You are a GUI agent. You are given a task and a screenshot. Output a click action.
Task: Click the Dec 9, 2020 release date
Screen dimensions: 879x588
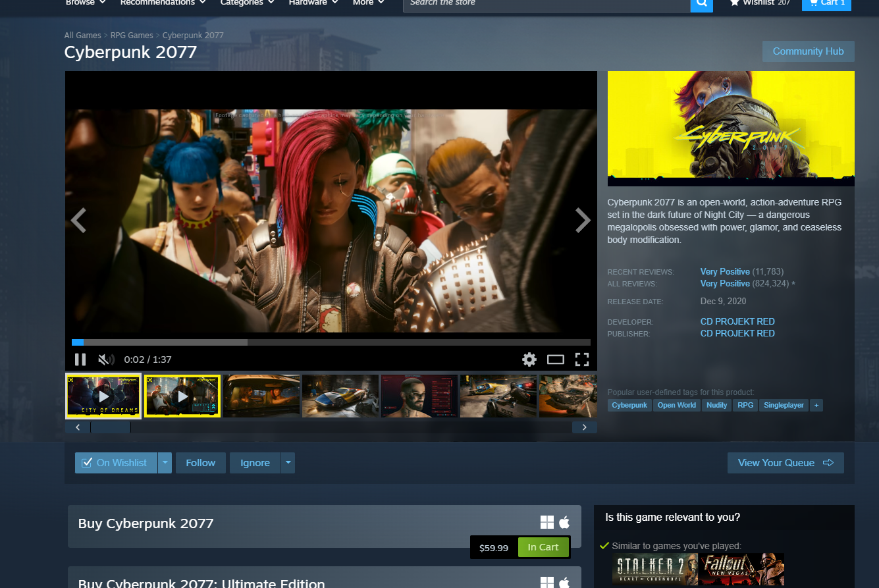[x=724, y=302]
